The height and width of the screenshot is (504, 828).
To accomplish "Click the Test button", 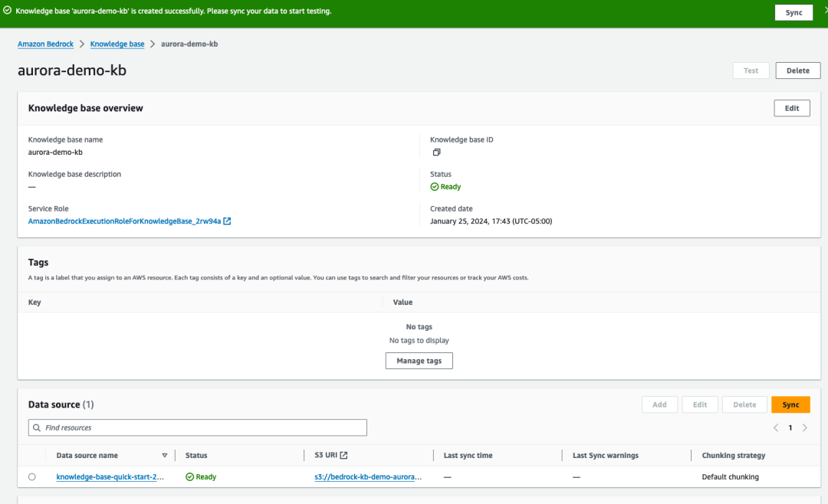I will (x=751, y=70).
